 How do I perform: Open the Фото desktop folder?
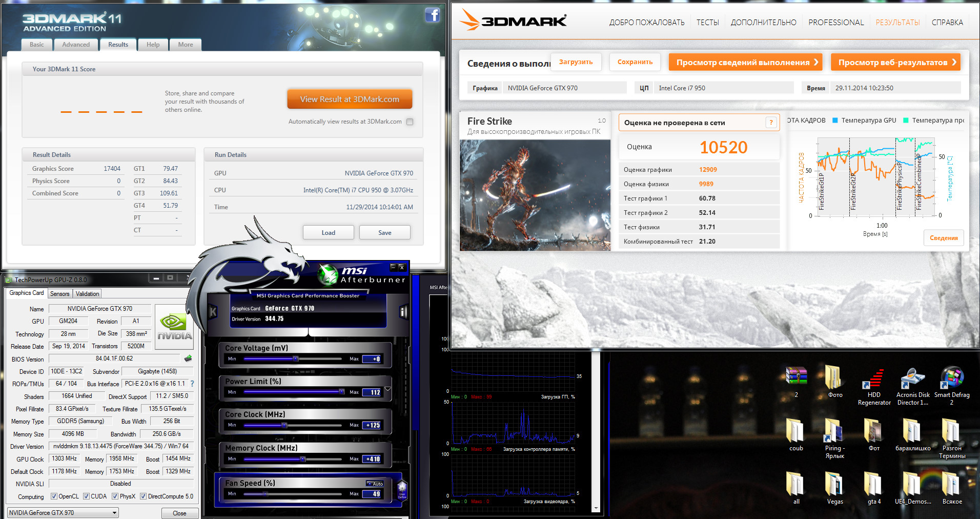pos(835,383)
